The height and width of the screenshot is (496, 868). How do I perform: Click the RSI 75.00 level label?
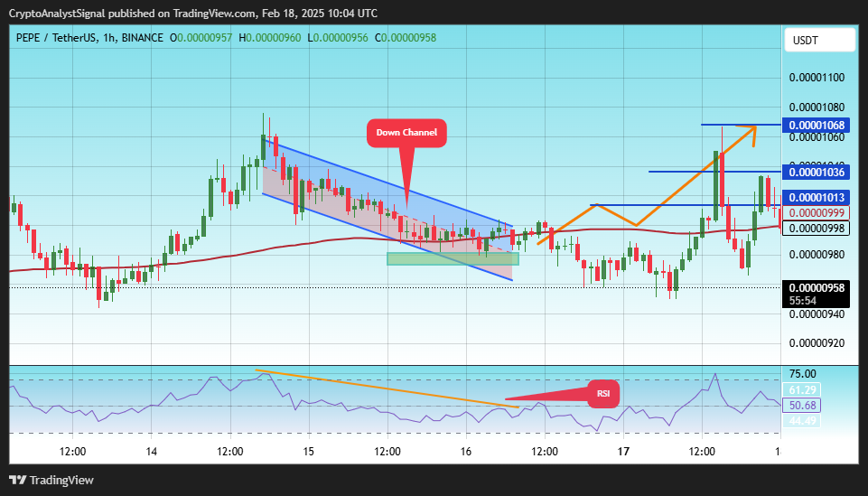(x=803, y=374)
